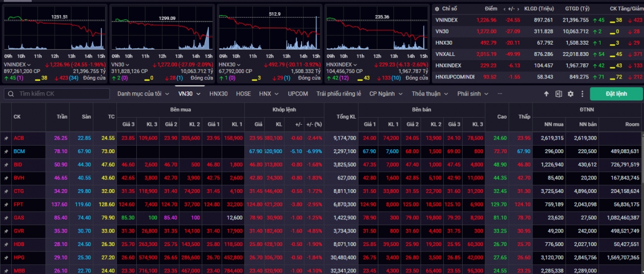This screenshot has height=274, width=644.
Task: Select the VNINDEX row in index table
Action: coord(538,20)
